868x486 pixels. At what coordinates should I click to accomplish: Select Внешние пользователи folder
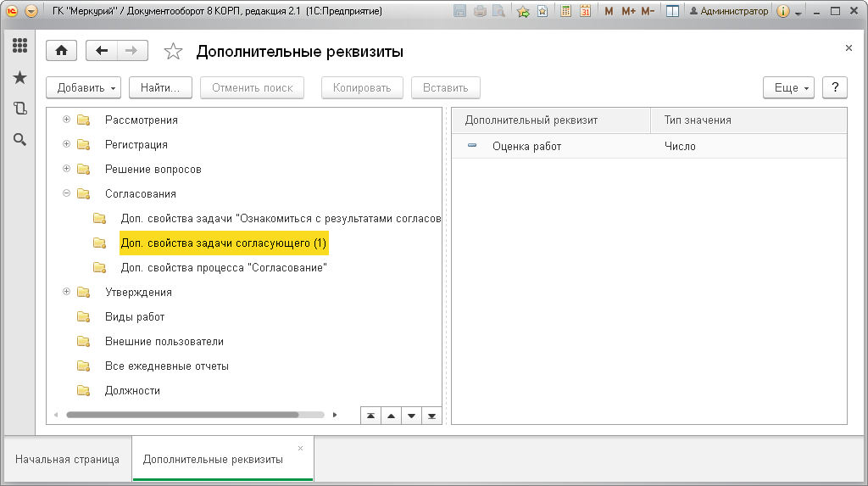coord(164,341)
